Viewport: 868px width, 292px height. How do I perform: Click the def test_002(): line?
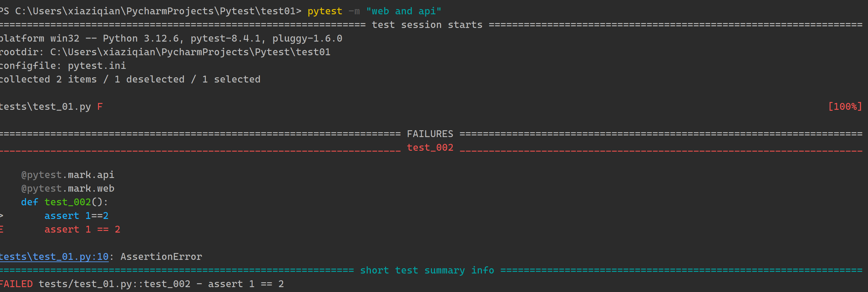[64, 202]
